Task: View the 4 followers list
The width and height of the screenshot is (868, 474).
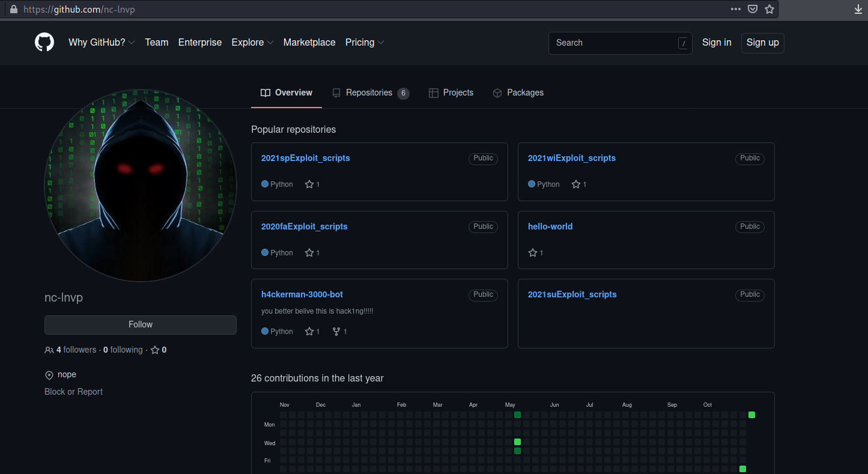Action: 71,350
